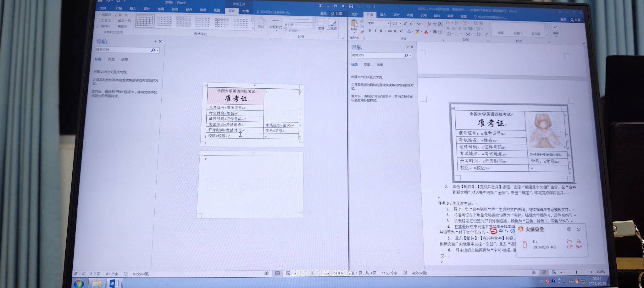The height and width of the screenshot is (288, 644).
Task: Toggle the First Column checkbox
Action: pos(115,15)
